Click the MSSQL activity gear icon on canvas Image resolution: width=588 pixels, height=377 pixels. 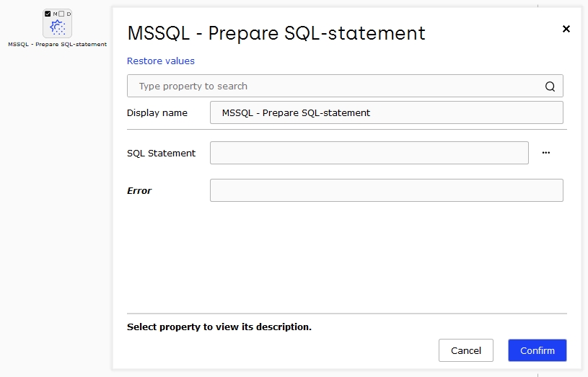coord(58,27)
